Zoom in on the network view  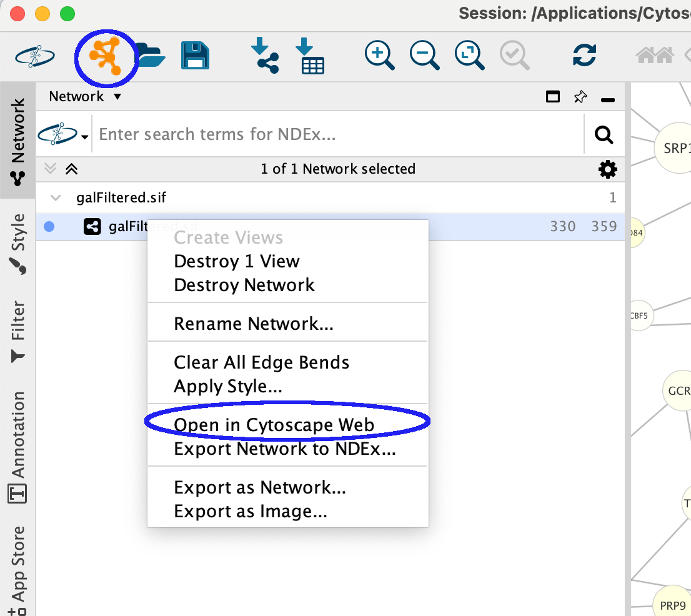379,56
